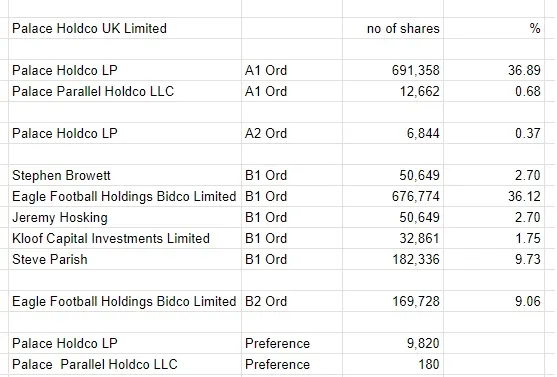Click the 676,774 shares cell

(393, 196)
